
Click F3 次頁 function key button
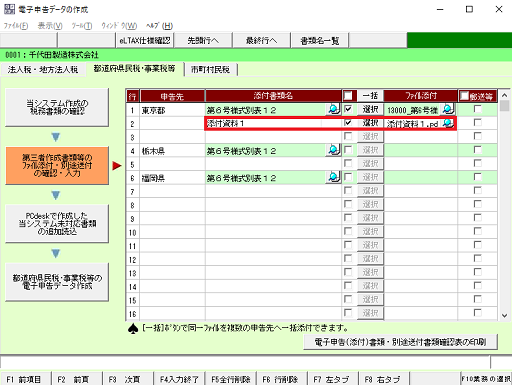128,379
